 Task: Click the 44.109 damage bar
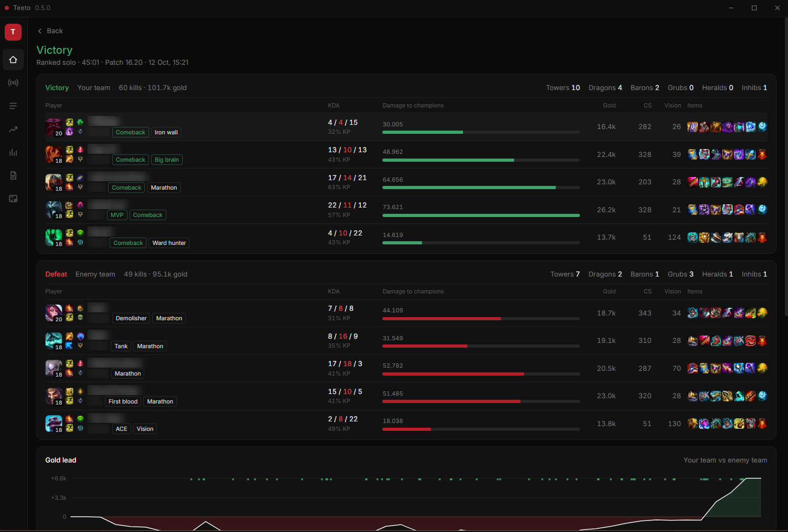tap(481, 319)
